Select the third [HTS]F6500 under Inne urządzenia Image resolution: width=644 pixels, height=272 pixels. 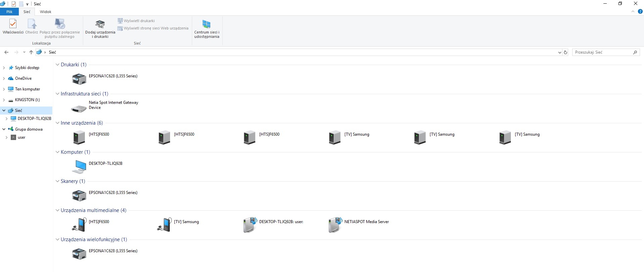pos(261,137)
